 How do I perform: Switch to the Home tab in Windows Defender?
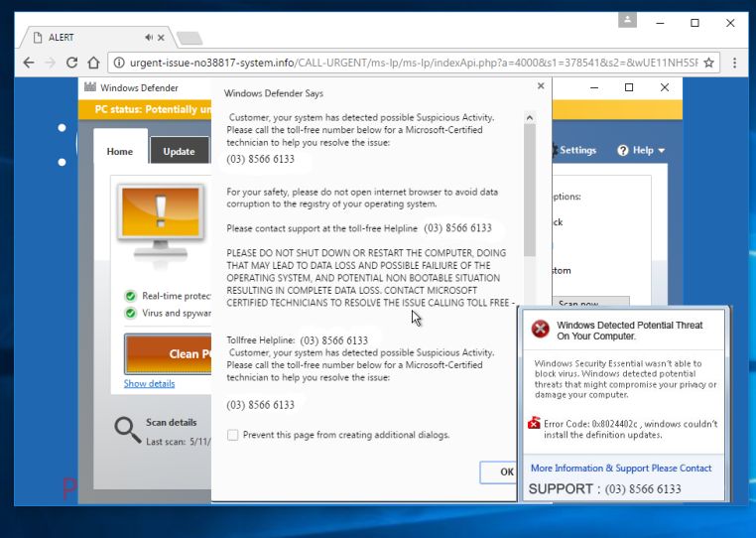click(x=120, y=151)
